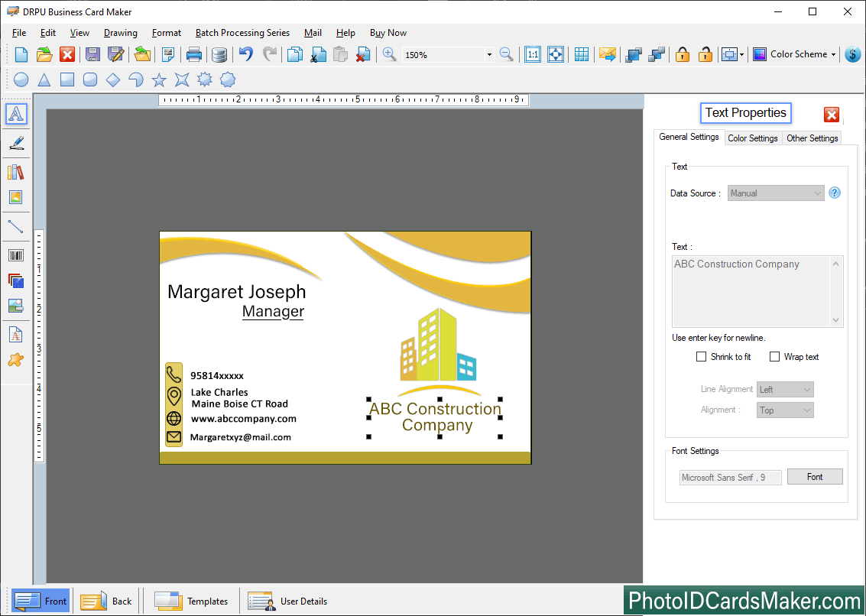The width and height of the screenshot is (866, 616).
Task: Click the 1:1 actual size zoom icon
Action: (533, 54)
